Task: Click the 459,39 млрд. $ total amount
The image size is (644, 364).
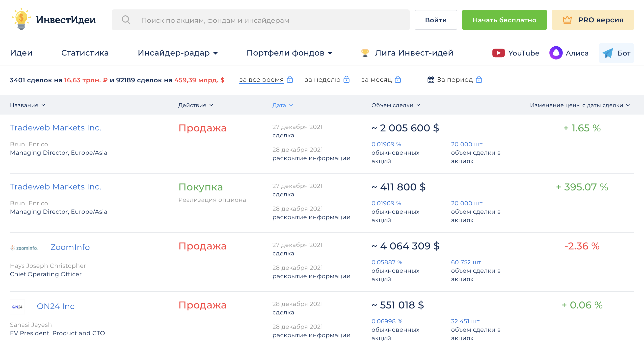Action: pos(199,80)
